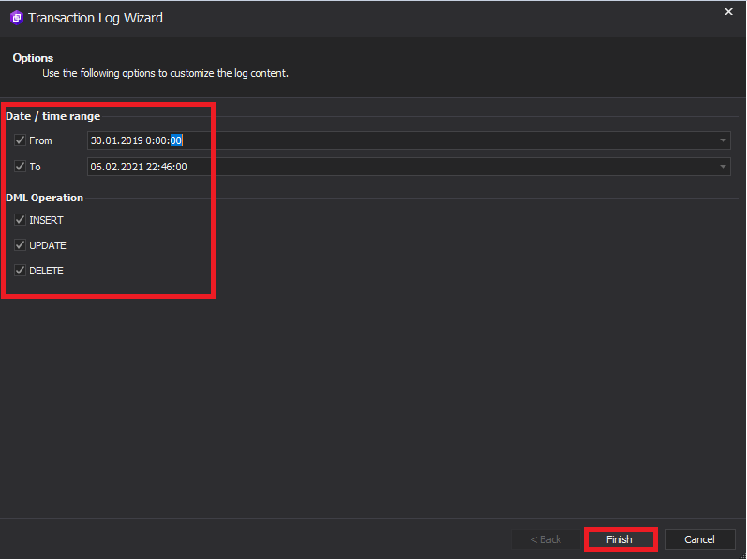Click the DML Operation section header
This screenshot has height=560, width=747.
tap(44, 198)
